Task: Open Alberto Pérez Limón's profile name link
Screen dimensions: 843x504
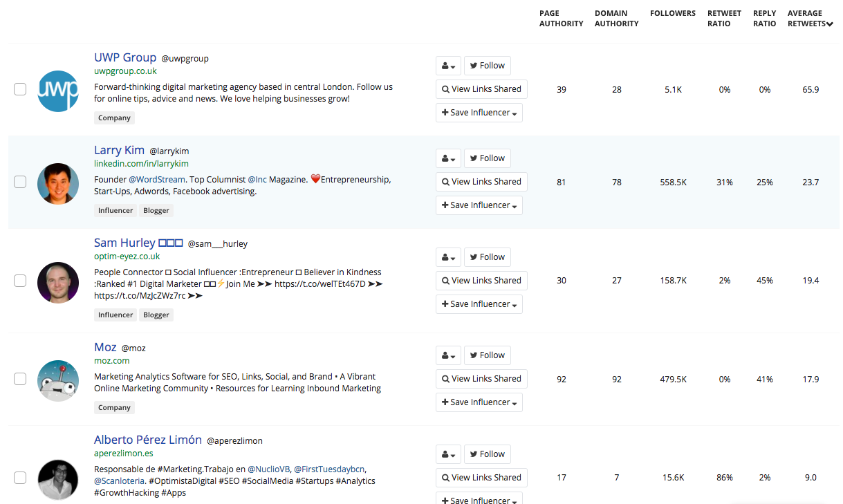Action: (x=148, y=440)
